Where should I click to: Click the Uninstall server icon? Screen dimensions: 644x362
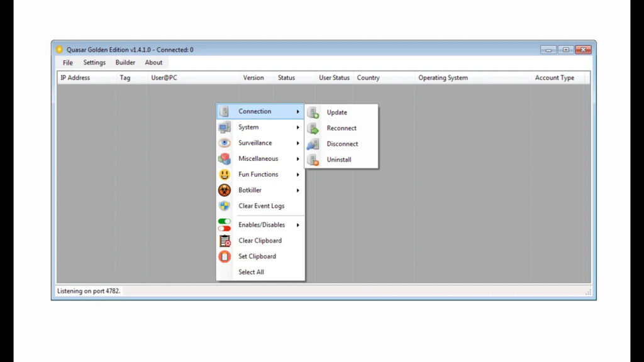click(x=313, y=160)
